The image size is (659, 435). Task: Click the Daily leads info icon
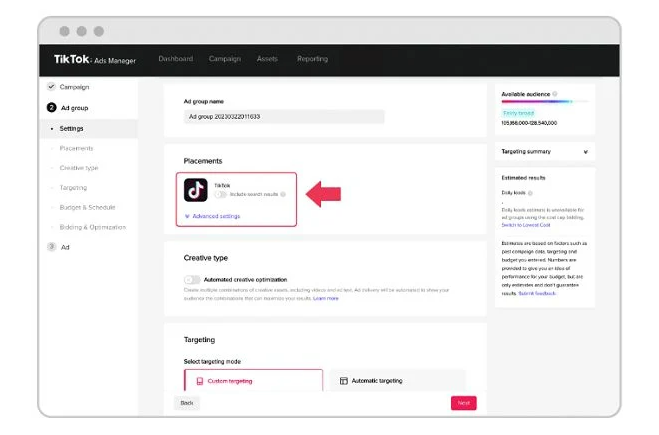(530, 193)
